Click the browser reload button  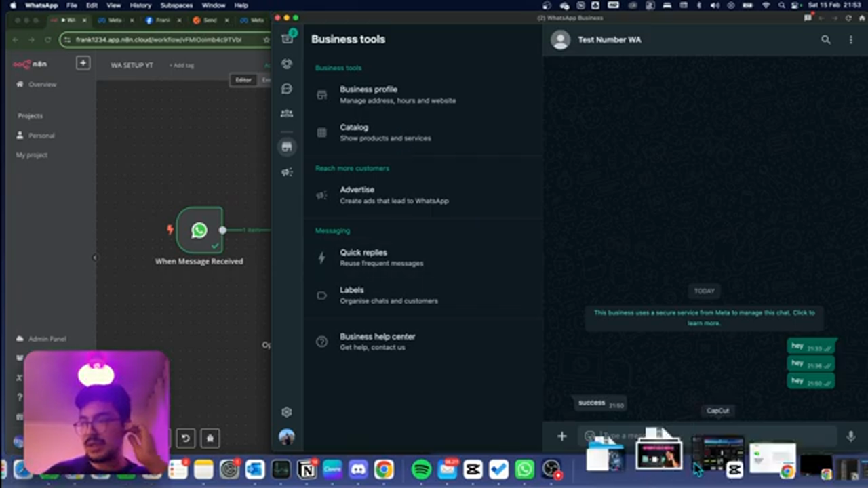47,40
